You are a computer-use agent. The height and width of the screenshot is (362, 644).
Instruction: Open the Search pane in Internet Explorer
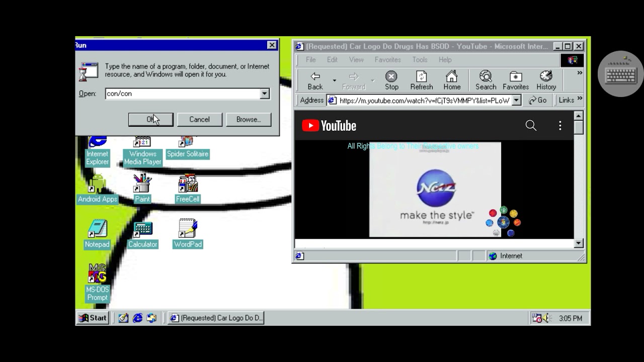point(486,80)
